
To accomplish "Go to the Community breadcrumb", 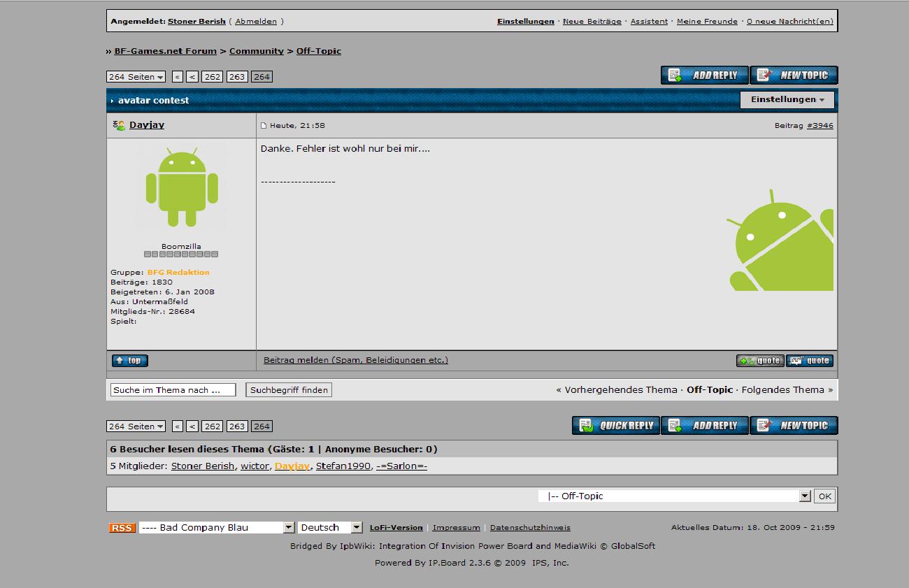I will (x=257, y=51).
